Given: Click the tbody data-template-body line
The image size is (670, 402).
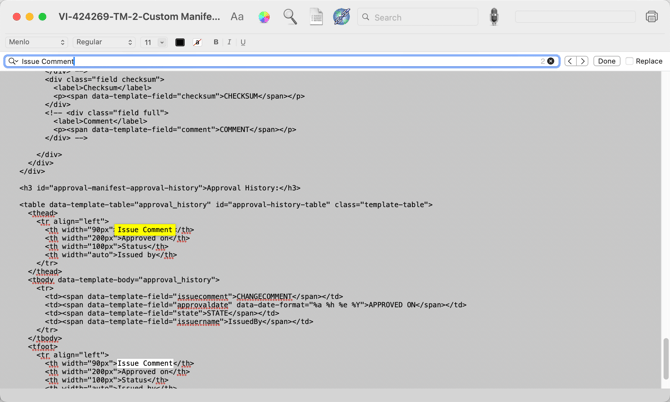Looking at the screenshot, I should coord(123,280).
